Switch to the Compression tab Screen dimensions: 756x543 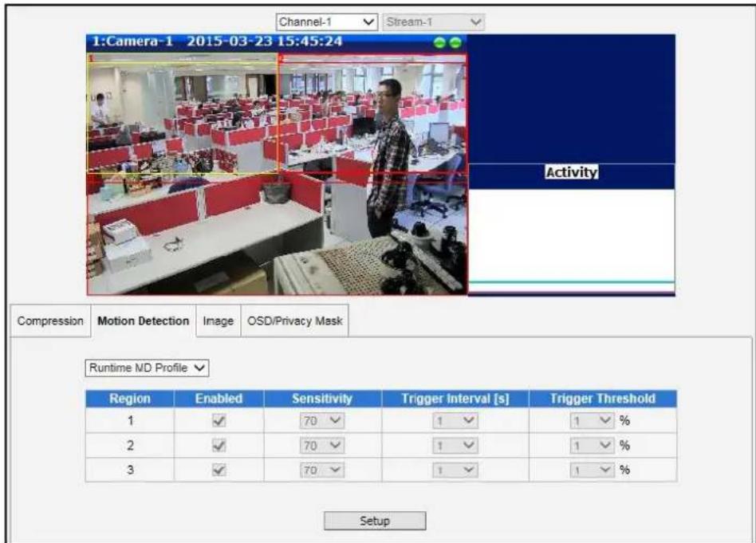[50, 321]
